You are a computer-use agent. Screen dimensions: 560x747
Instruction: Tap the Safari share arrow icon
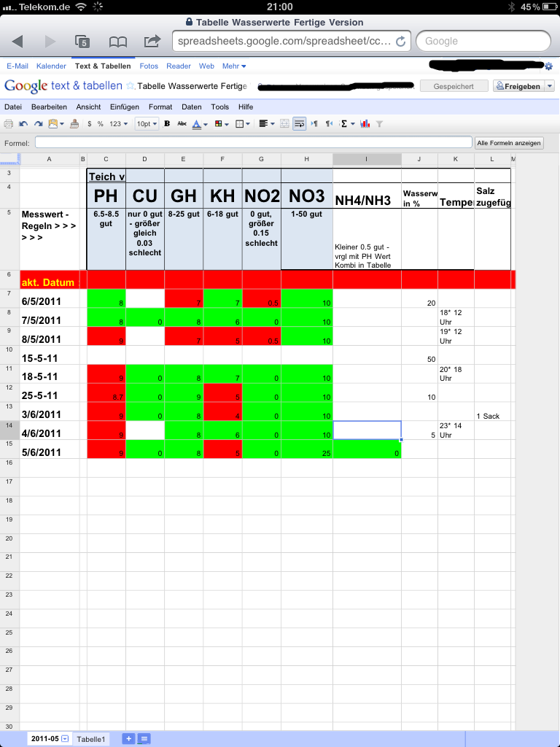152,41
